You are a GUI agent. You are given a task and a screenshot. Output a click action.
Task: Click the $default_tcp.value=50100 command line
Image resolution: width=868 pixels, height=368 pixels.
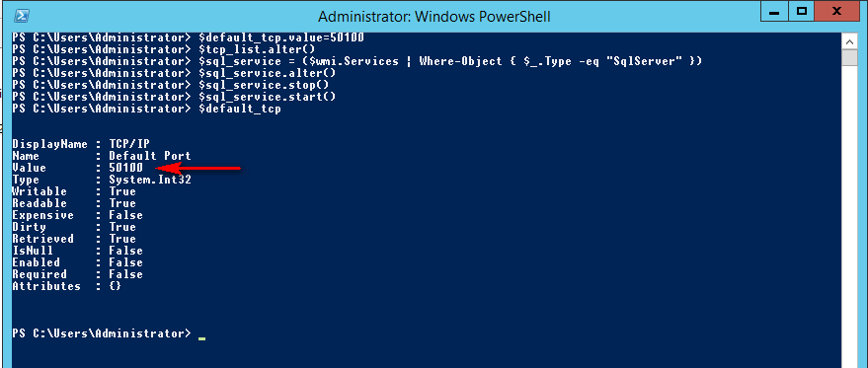click(x=189, y=37)
